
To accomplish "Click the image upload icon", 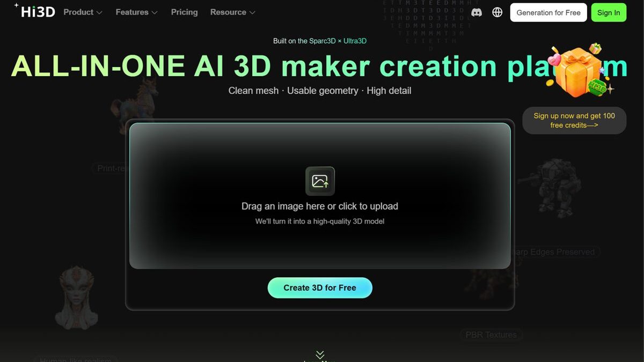I will click(320, 181).
